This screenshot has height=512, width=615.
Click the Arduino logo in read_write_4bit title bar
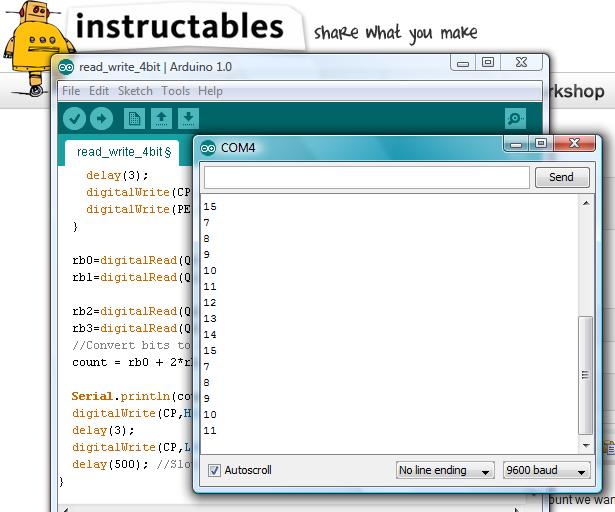click(66, 67)
